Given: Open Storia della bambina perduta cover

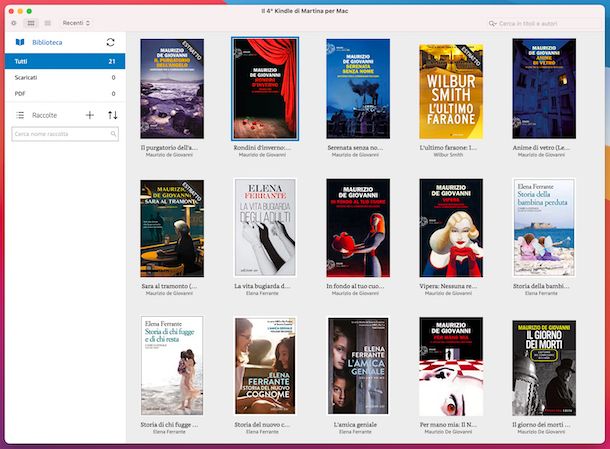Looking at the screenshot, I should pos(544,228).
